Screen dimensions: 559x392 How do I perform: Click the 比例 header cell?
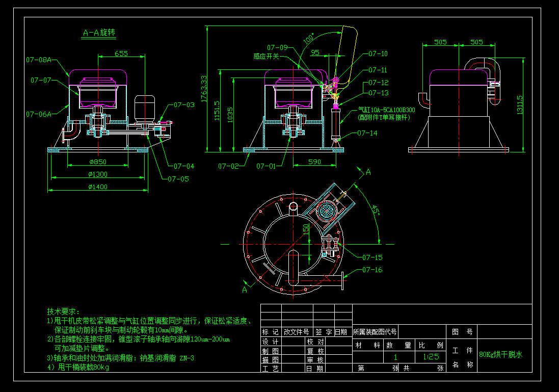coord(431,345)
